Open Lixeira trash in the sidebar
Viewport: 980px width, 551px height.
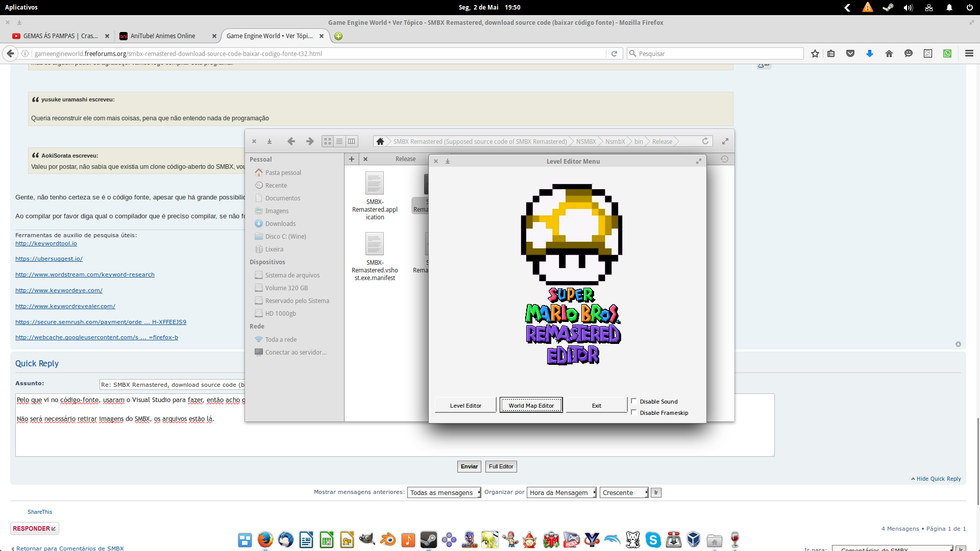[274, 249]
